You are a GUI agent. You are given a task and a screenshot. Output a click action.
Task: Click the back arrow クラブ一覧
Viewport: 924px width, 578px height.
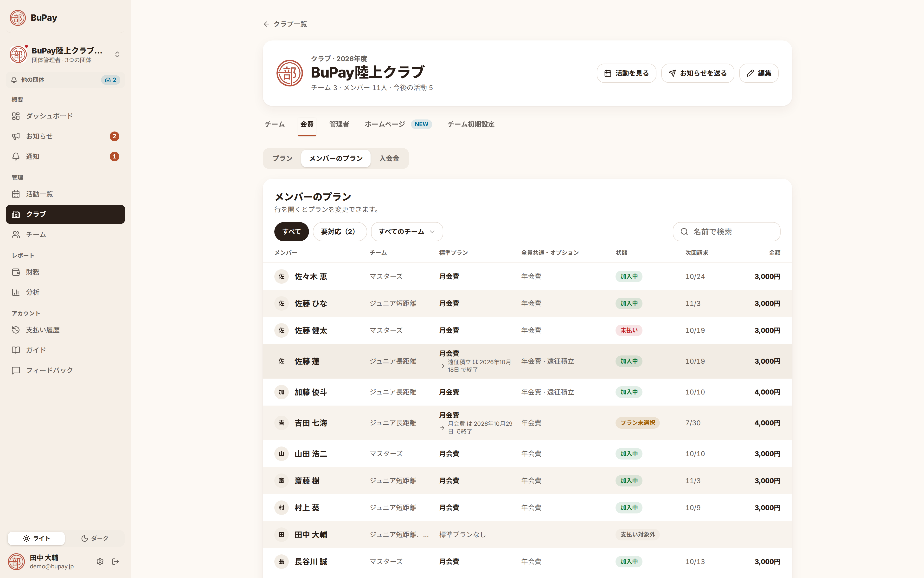pyautogui.click(x=285, y=24)
